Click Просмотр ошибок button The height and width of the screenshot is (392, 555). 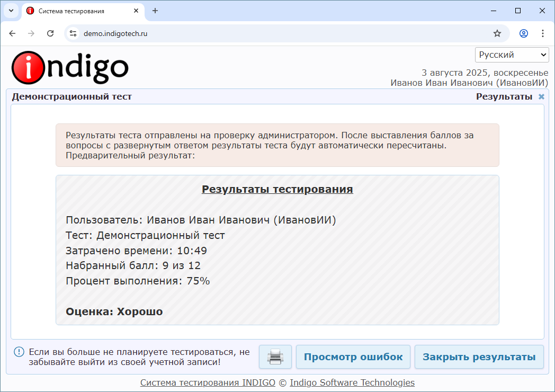point(353,357)
